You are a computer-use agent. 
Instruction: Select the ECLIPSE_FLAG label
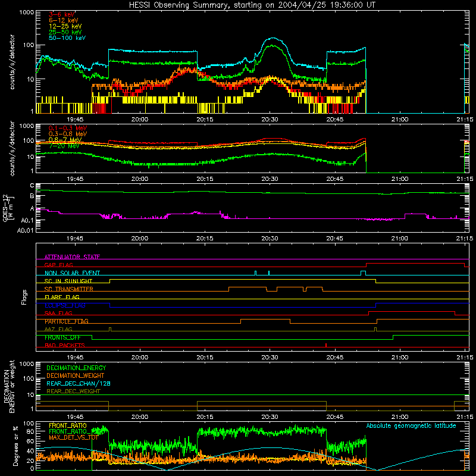tap(65, 305)
